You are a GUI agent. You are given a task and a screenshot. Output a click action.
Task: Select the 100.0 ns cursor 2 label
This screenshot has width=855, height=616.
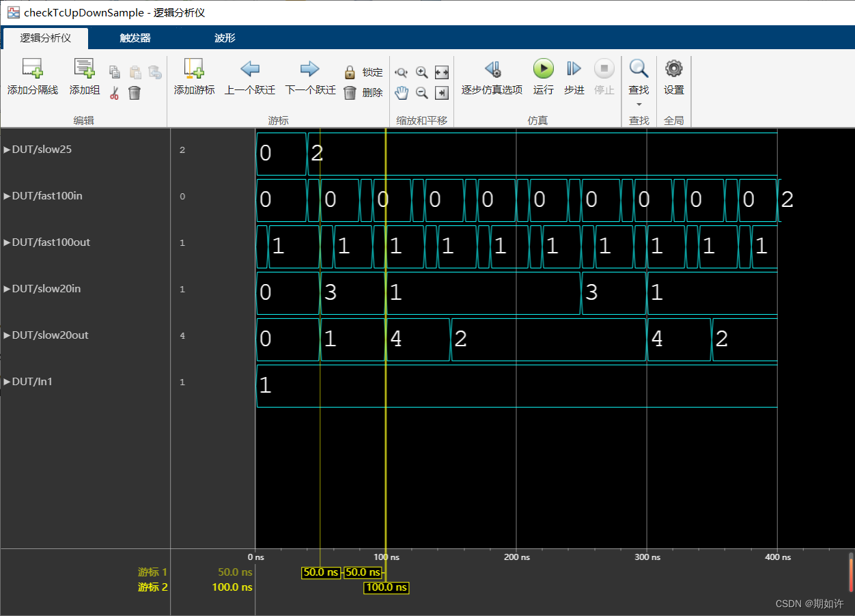click(386, 587)
